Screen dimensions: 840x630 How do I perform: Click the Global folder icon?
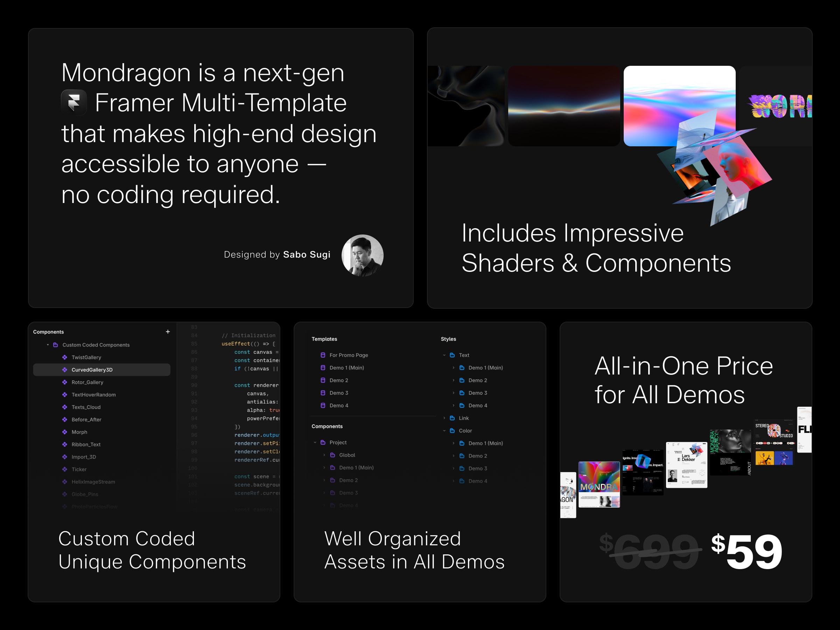click(332, 455)
